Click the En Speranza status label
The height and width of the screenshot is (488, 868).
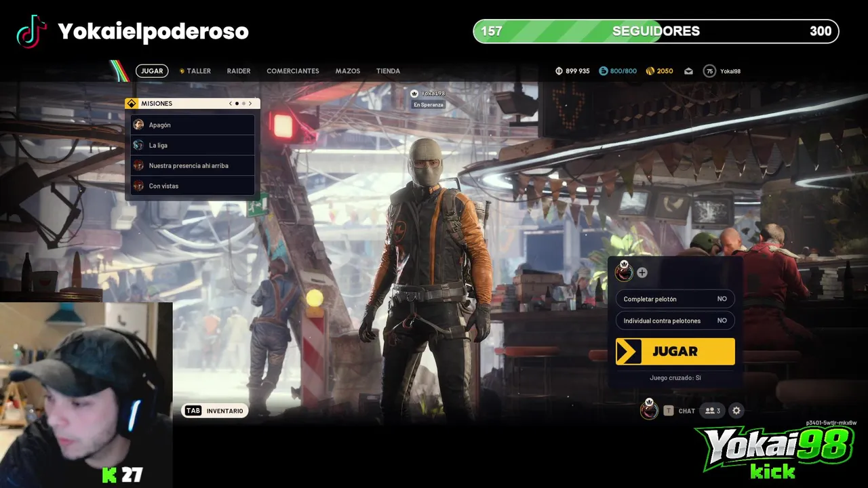428,104
